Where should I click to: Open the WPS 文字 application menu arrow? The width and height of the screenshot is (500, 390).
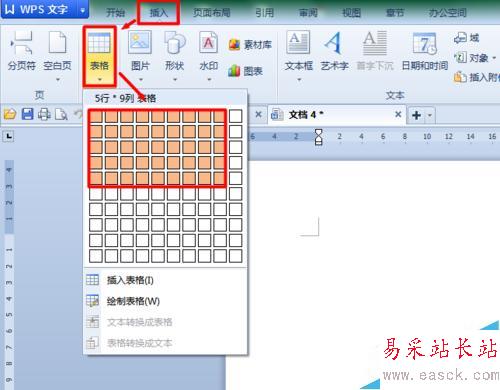[x=83, y=10]
